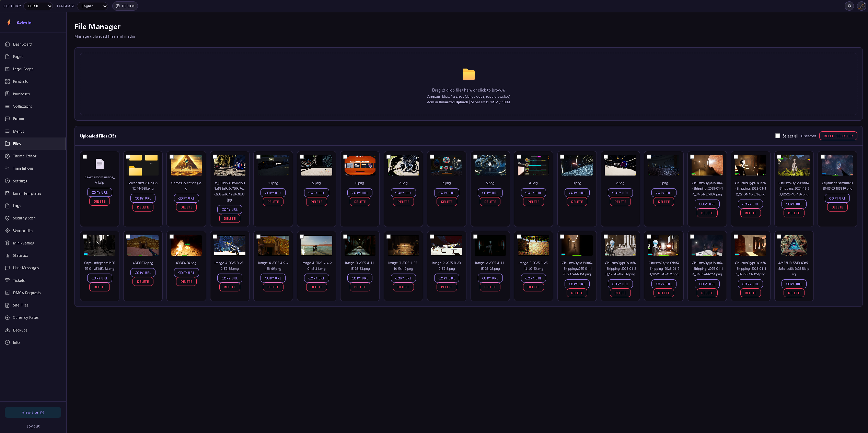Screen dimensions: 868x433
Task: Open View Site in new tab
Action: tap(33, 412)
